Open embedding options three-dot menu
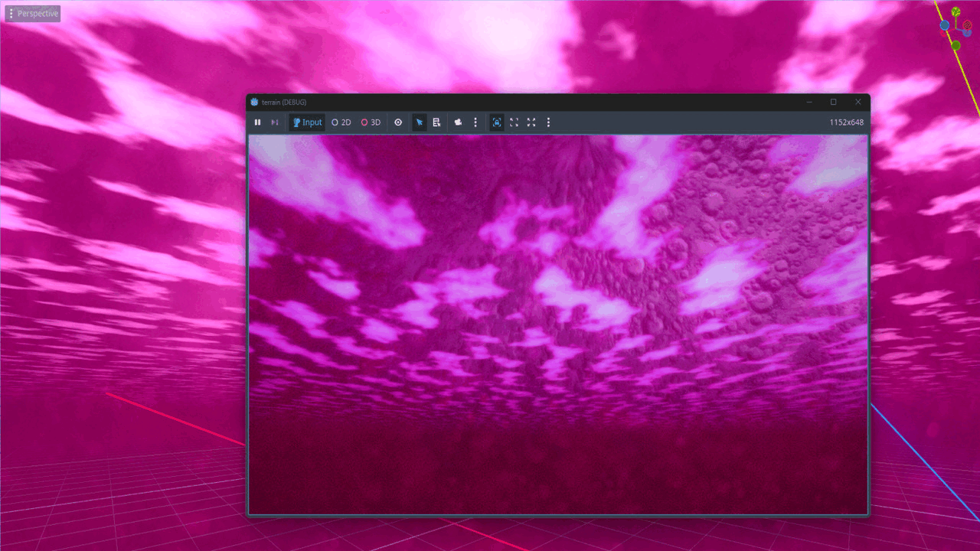The image size is (980, 551). click(x=548, y=122)
